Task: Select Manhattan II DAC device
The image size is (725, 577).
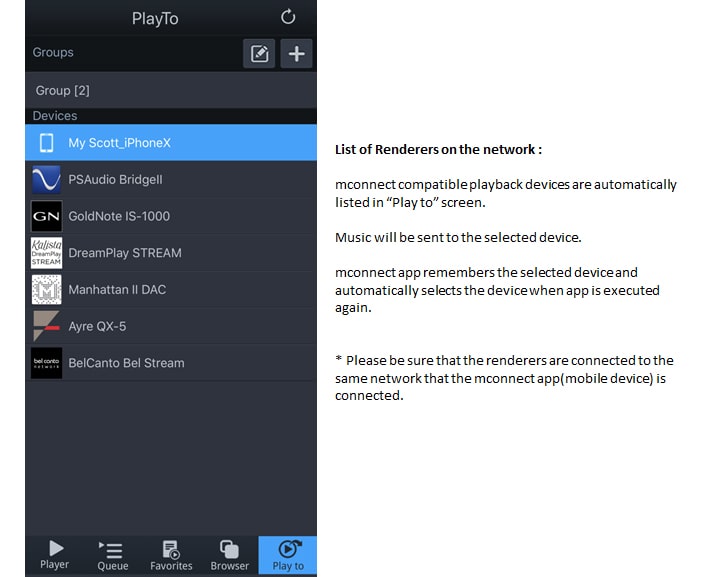Action: [171, 289]
